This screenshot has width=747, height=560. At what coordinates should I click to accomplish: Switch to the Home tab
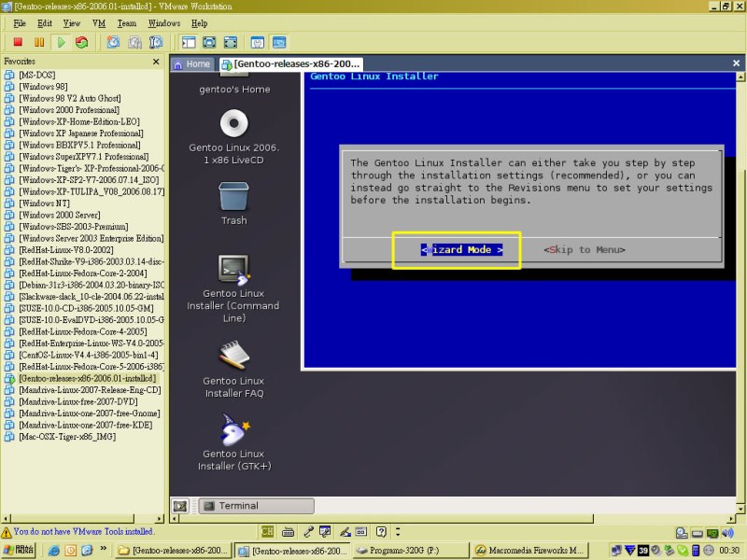tap(192, 63)
